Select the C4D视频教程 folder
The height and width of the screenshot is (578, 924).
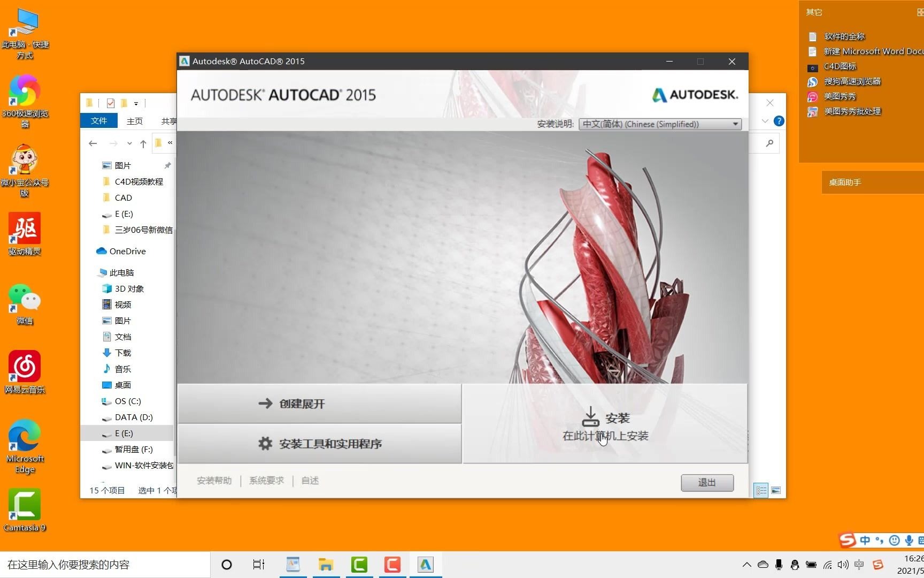[138, 182]
